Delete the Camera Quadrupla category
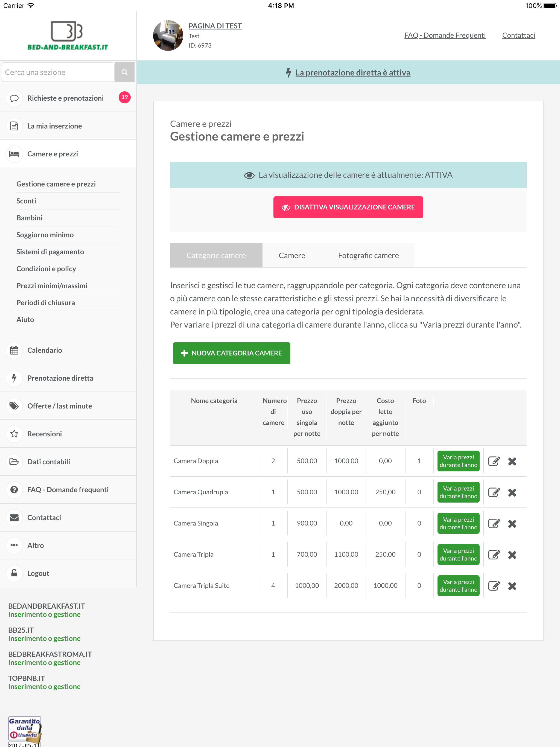This screenshot has height=747, width=560. (x=512, y=492)
